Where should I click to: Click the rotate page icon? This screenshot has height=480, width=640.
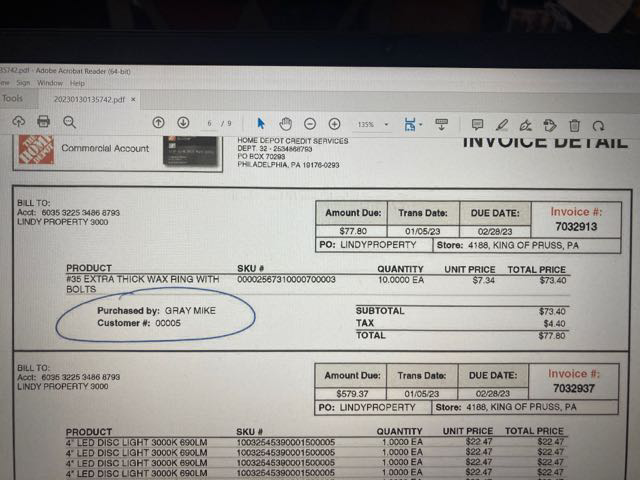click(x=598, y=126)
